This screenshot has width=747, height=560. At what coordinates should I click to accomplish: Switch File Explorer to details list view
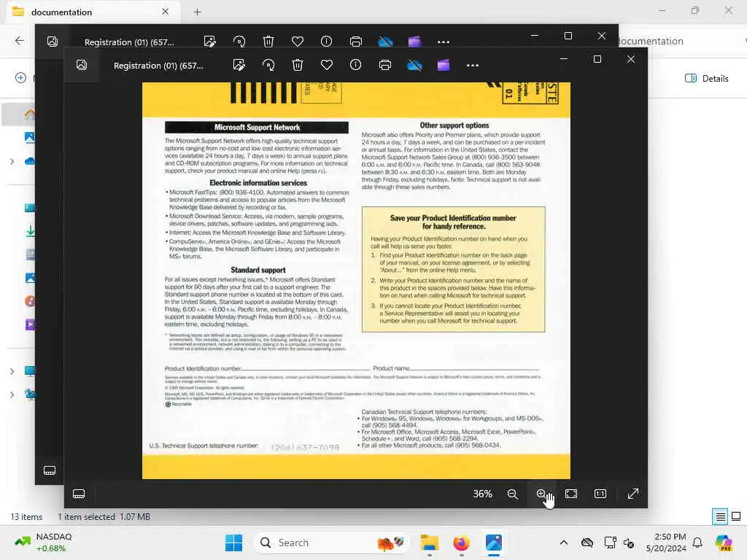(720, 516)
